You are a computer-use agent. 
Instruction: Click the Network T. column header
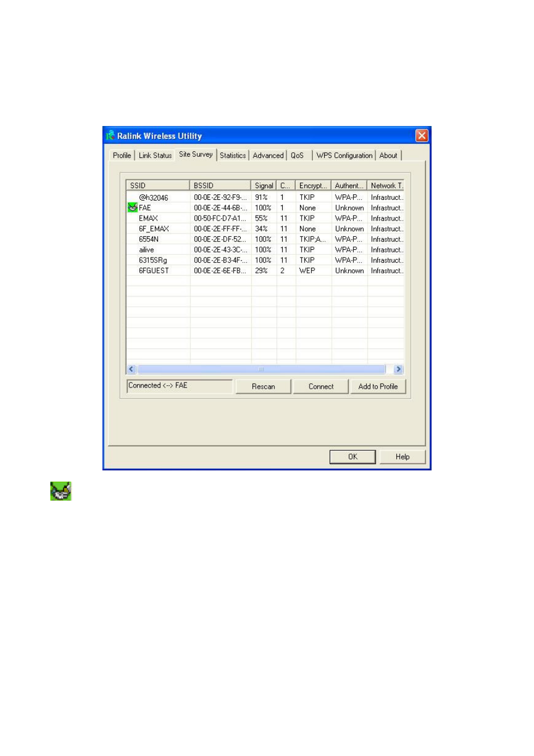(x=386, y=185)
